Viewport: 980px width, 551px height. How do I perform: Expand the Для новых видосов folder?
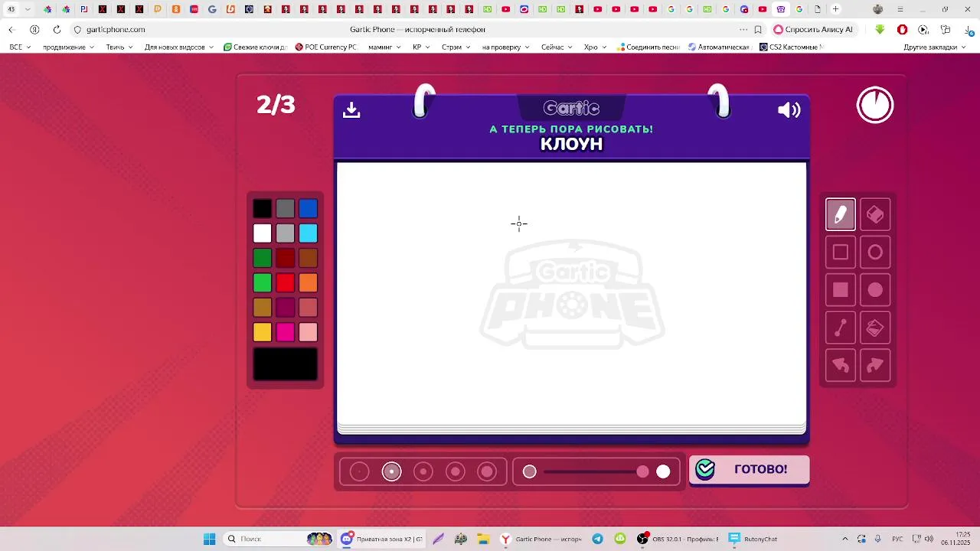tap(179, 47)
